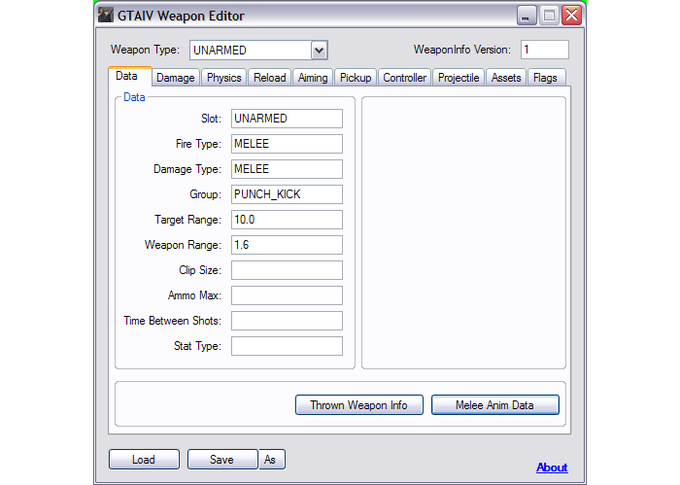Switch to the Damage tab

[x=176, y=78]
